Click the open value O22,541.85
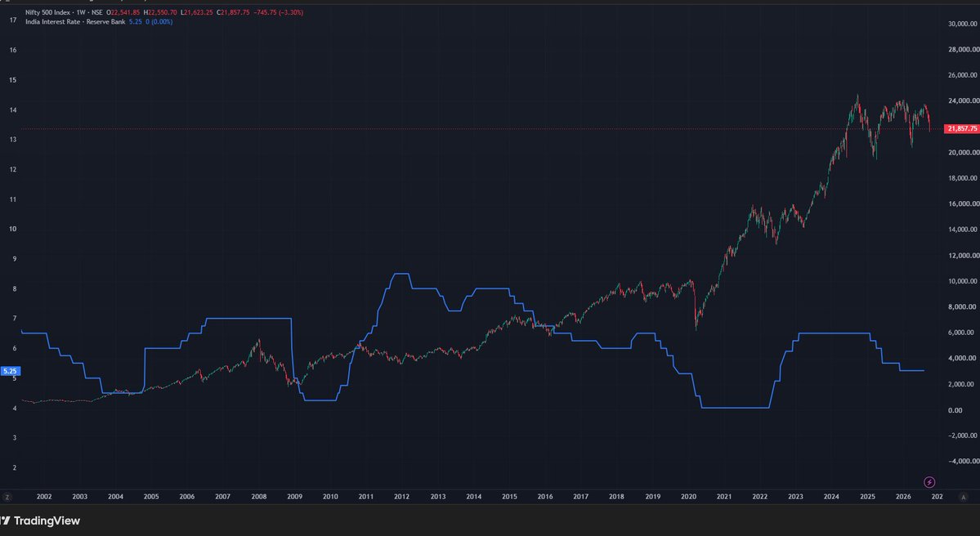The width and height of the screenshot is (980, 536). (123, 12)
